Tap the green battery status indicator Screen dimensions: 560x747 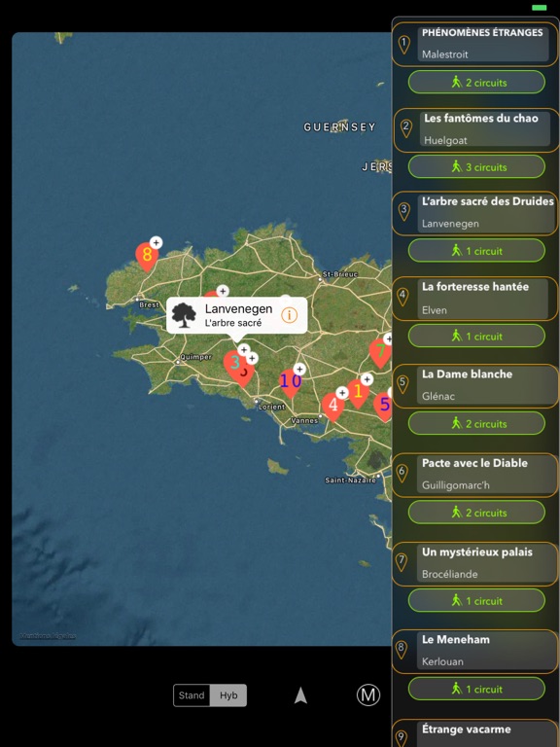(x=539, y=8)
